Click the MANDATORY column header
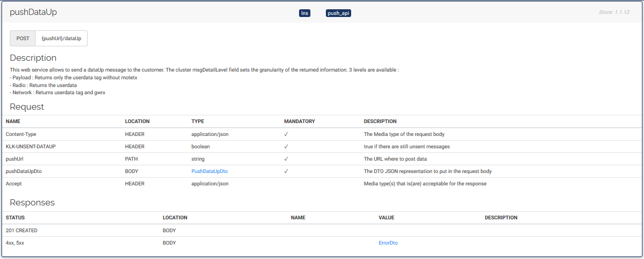This screenshot has height=259, width=644. tap(299, 122)
